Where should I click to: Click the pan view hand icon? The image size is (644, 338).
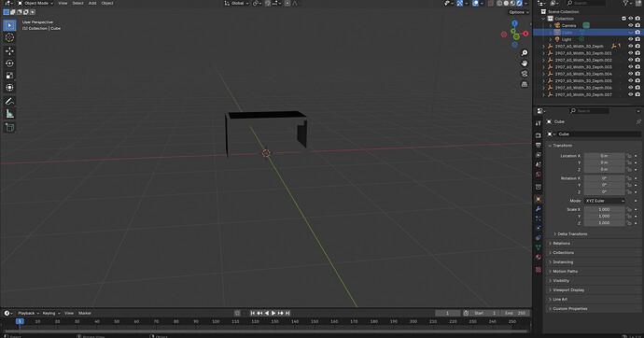(525, 63)
